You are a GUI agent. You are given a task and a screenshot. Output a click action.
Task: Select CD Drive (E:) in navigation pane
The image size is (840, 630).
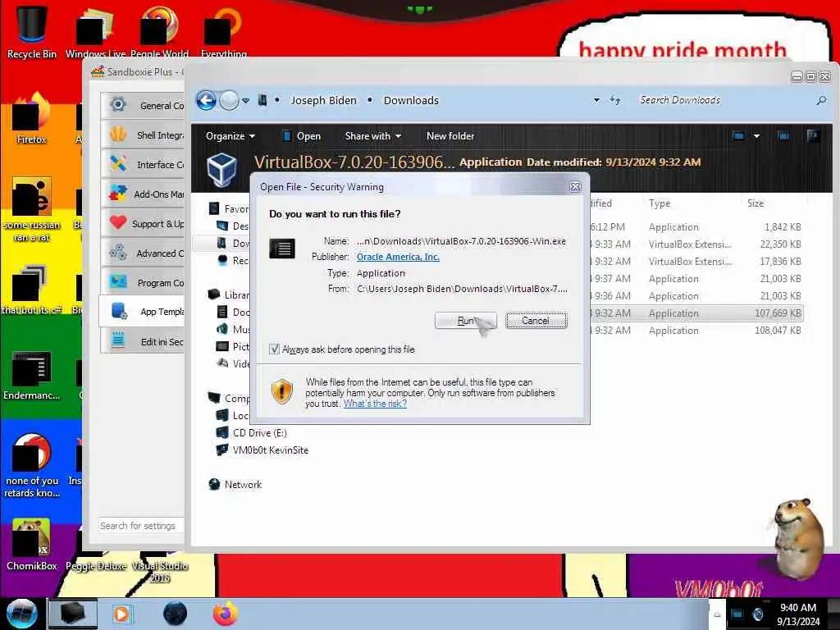(252, 433)
